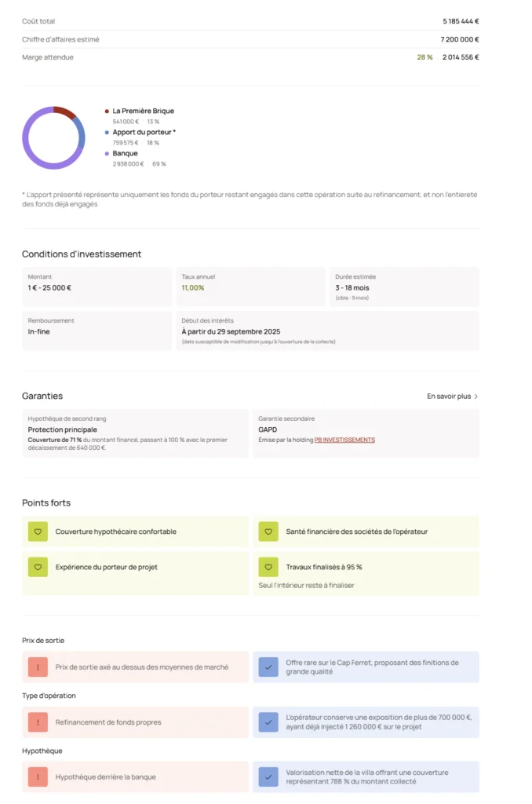Click the checkmark icon next to "L'opérateur conserve une exposition"
This screenshot has width=532, height=804.
[x=268, y=722]
